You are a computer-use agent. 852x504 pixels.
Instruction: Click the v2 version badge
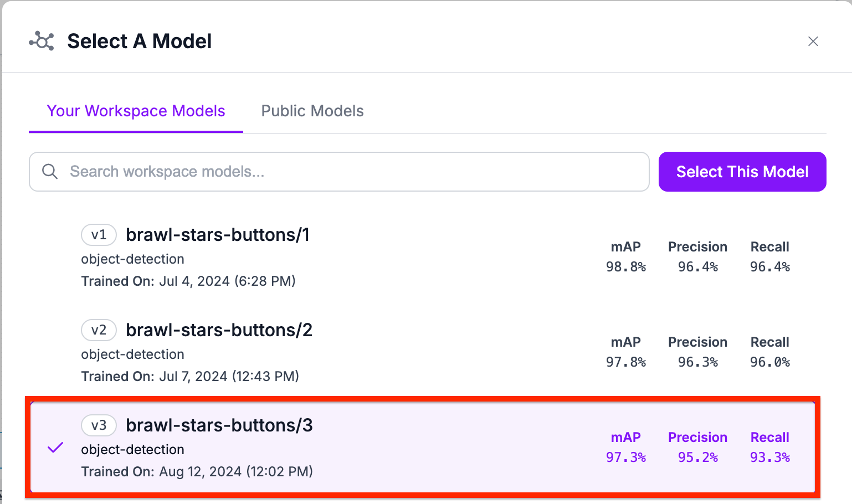(x=99, y=330)
